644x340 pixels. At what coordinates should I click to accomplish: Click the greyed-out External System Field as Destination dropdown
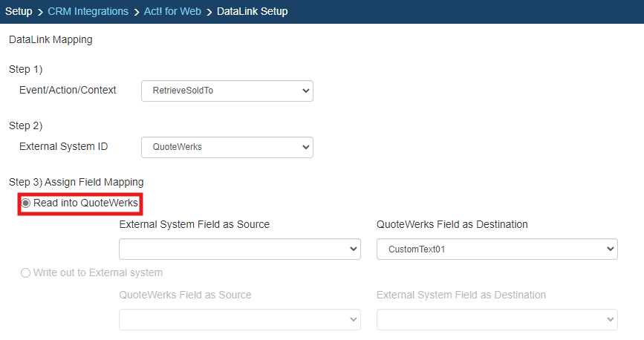pyautogui.click(x=497, y=319)
